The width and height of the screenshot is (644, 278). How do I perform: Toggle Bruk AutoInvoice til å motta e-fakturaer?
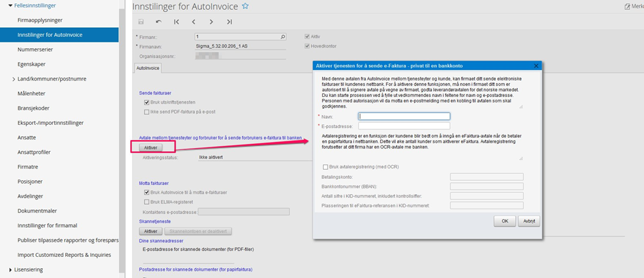point(147,192)
